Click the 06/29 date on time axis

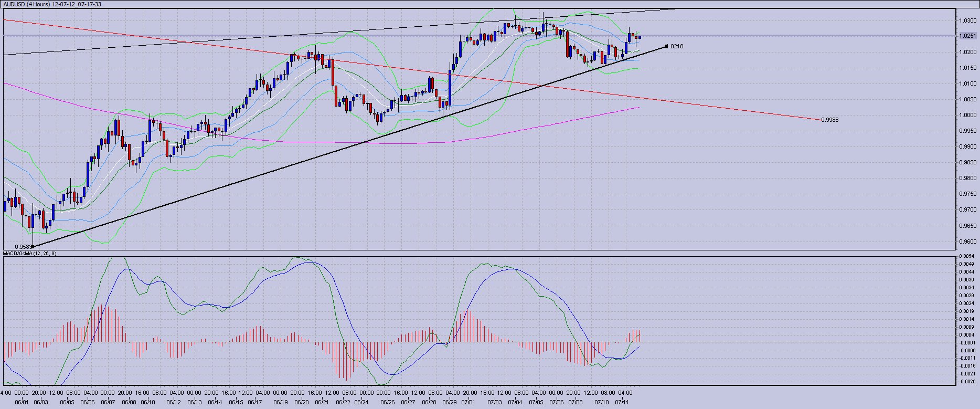(450, 402)
